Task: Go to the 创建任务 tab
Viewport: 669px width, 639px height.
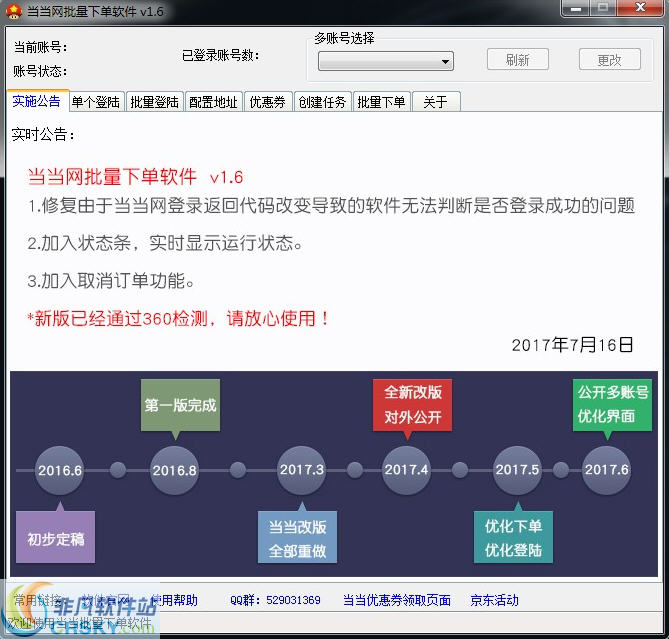Action: [322, 102]
